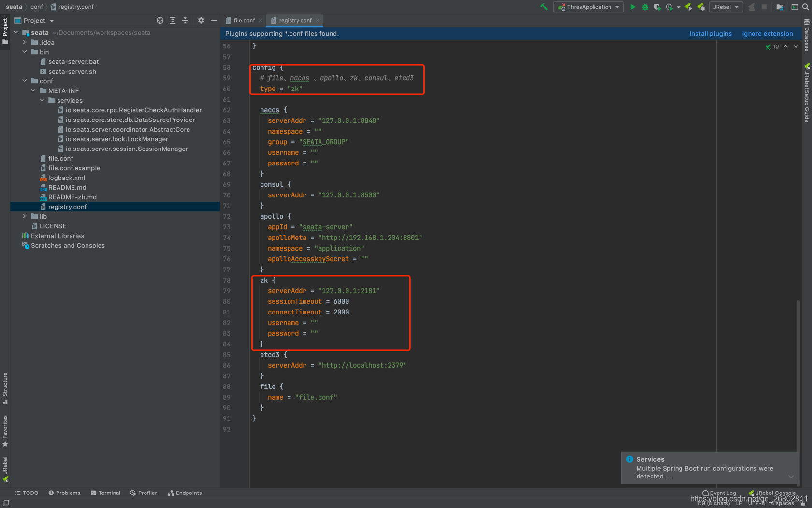This screenshot has width=812, height=508.
Task: Select seata-server.bat in the tree
Action: [73, 61]
